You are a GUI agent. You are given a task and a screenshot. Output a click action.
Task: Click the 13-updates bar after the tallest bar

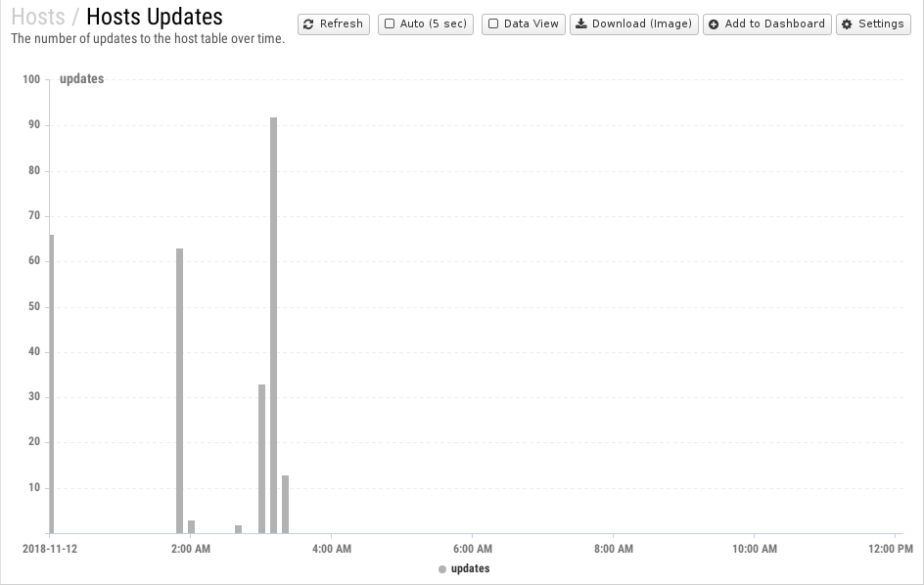point(285,504)
